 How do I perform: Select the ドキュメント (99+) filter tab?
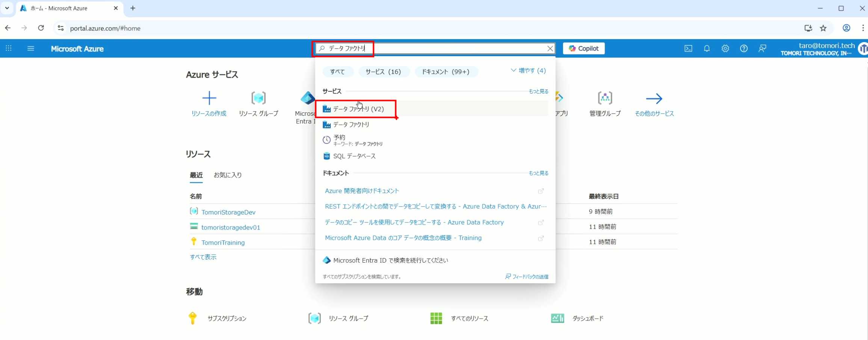point(445,72)
